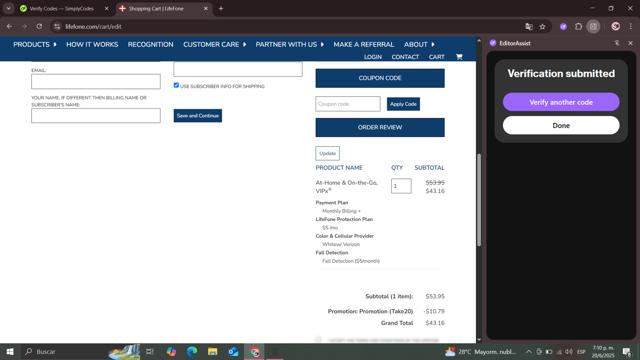Reload the current page

pos(39,27)
